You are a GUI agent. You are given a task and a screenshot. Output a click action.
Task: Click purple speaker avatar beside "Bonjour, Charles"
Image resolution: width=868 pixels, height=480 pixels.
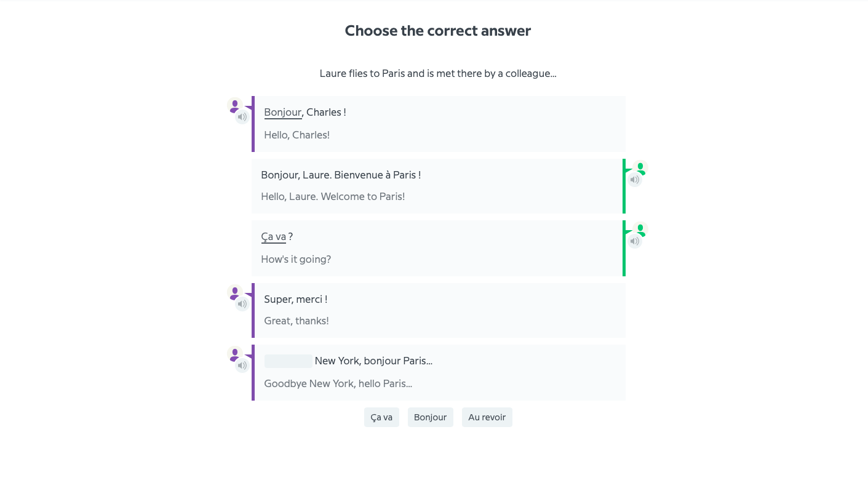234,105
